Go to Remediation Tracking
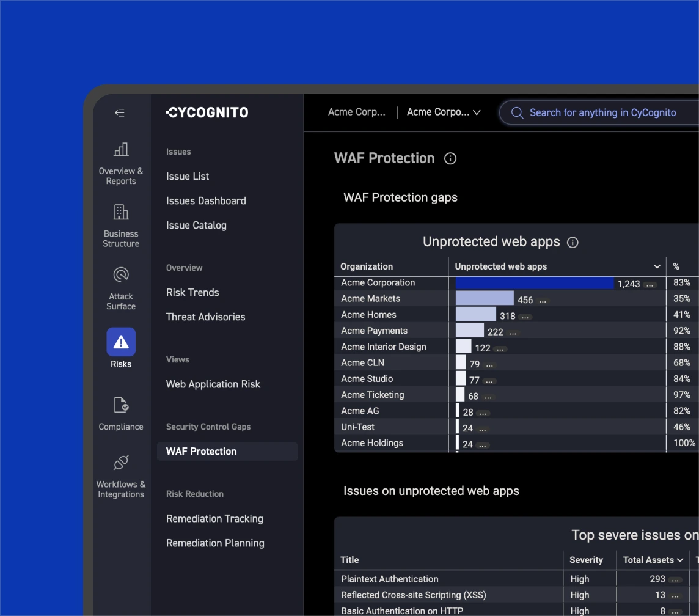The width and height of the screenshot is (699, 616). coord(214,519)
